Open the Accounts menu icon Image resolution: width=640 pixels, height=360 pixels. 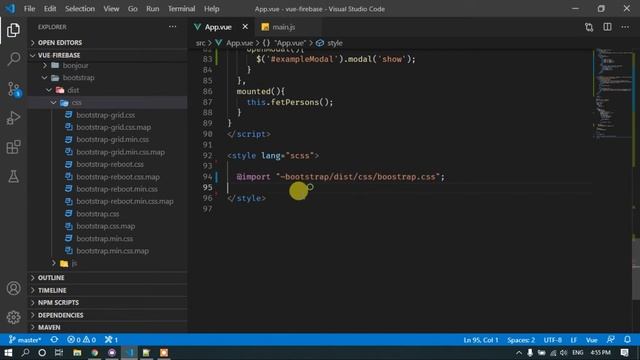pos(13,288)
